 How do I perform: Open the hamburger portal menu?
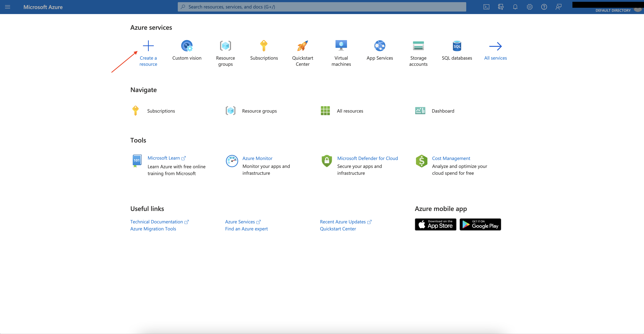pos(8,7)
